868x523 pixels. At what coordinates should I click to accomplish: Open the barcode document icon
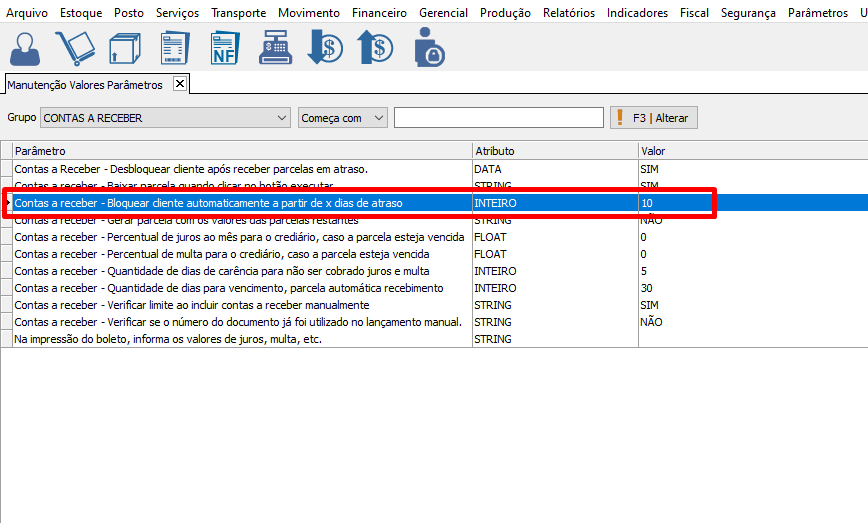(175, 48)
